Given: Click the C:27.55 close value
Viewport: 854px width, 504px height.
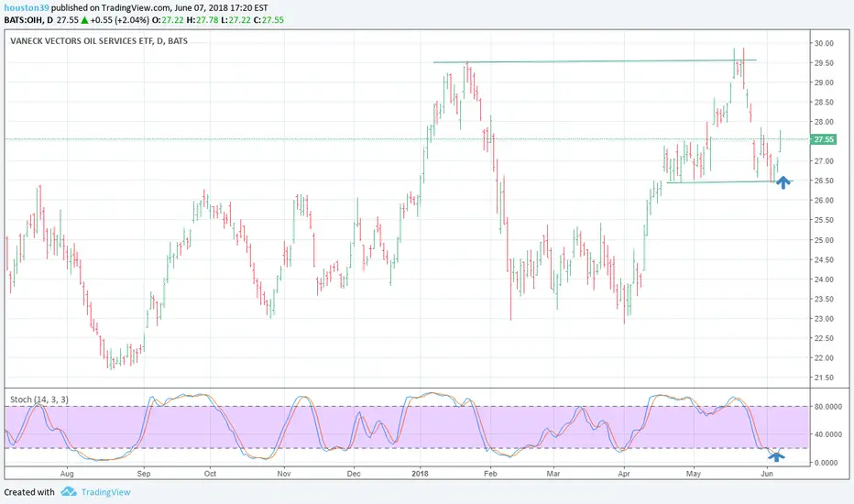Looking at the screenshot, I should [x=268, y=19].
